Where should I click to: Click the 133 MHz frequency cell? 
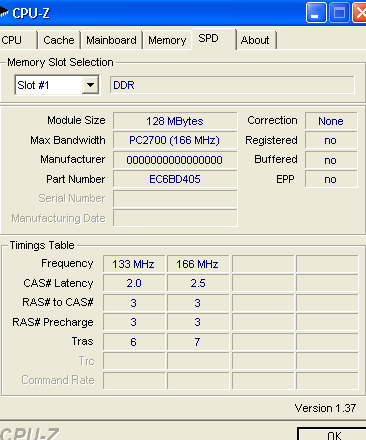[134, 264]
